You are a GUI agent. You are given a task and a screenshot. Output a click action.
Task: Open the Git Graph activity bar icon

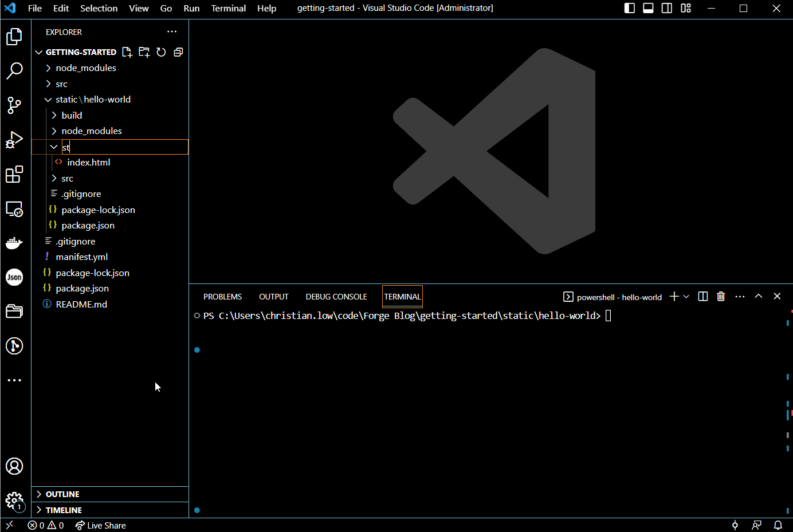tap(14, 346)
